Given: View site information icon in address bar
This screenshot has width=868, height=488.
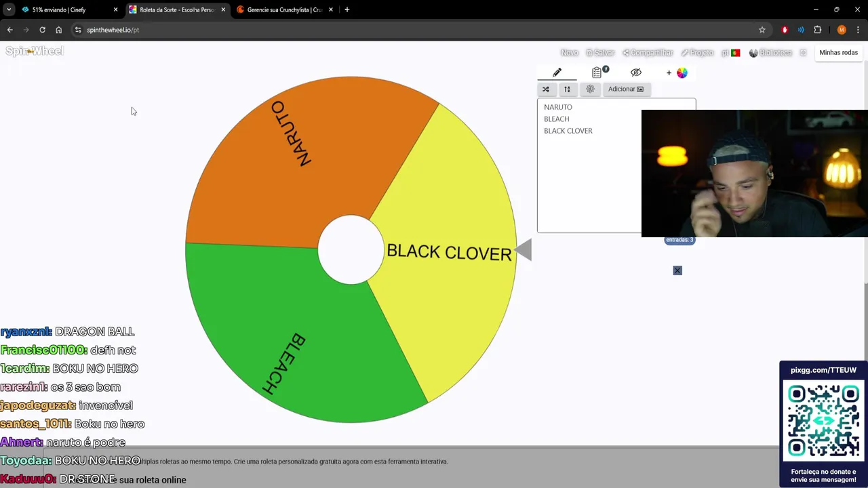Looking at the screenshot, I should click(78, 30).
